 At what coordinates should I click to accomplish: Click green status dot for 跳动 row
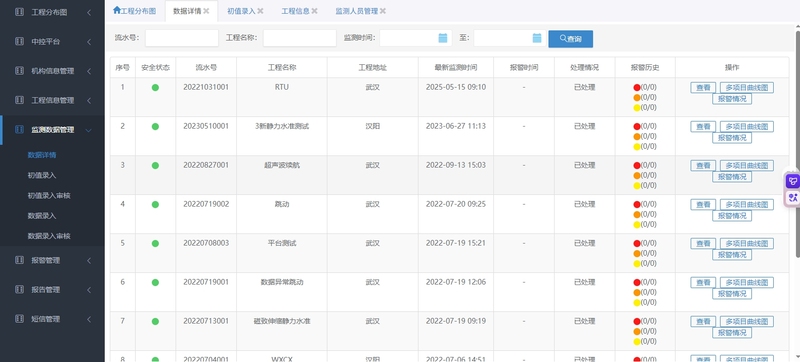click(155, 204)
